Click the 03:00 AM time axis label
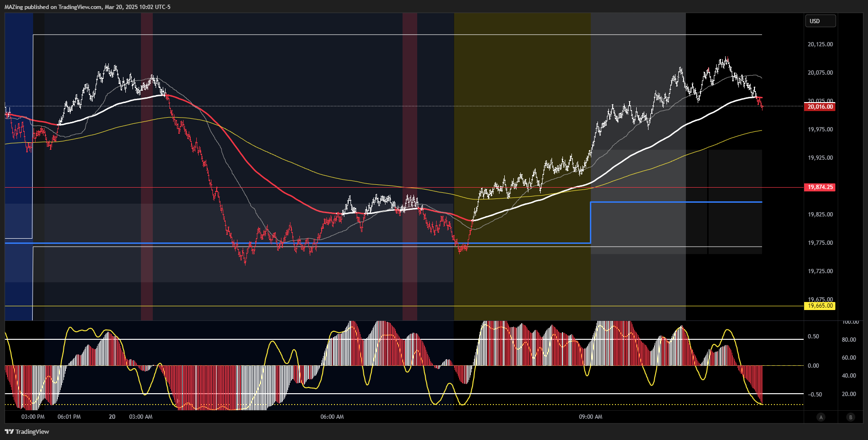This screenshot has width=868, height=440. pos(141,417)
